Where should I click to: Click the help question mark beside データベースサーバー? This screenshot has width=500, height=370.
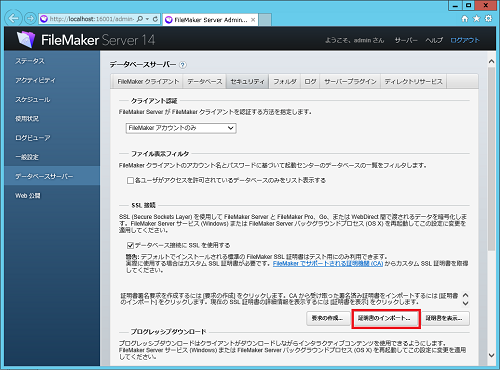tap(183, 65)
